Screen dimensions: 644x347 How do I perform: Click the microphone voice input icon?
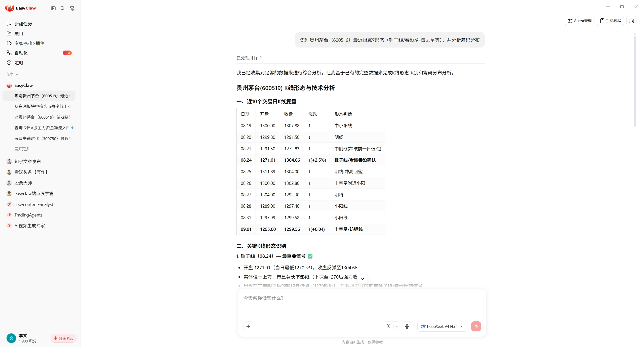(x=407, y=326)
